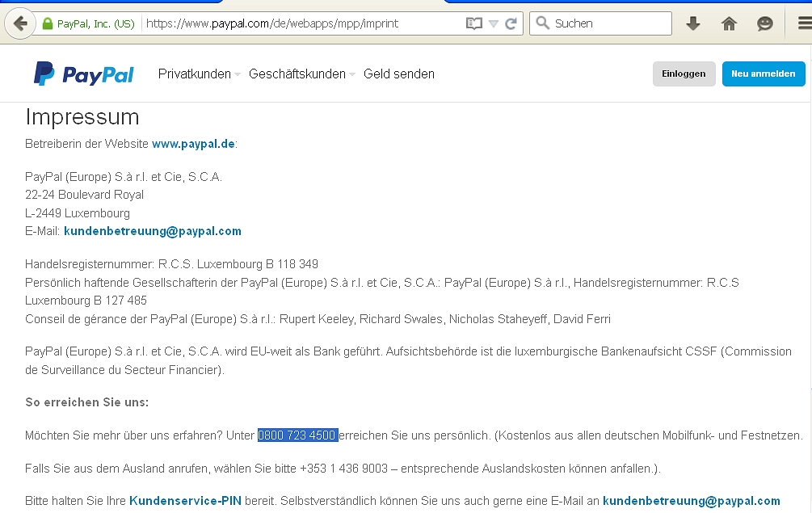Click the text '22-24 Boulevard Royal'
This screenshot has height=513, width=812.
84,195
